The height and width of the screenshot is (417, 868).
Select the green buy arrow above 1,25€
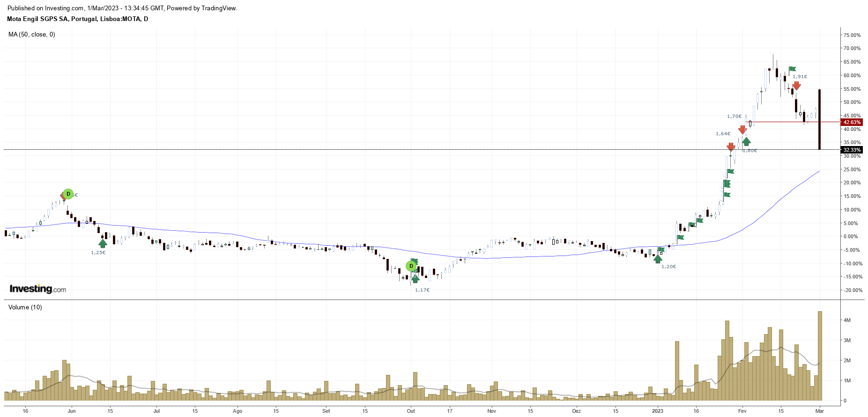point(103,243)
